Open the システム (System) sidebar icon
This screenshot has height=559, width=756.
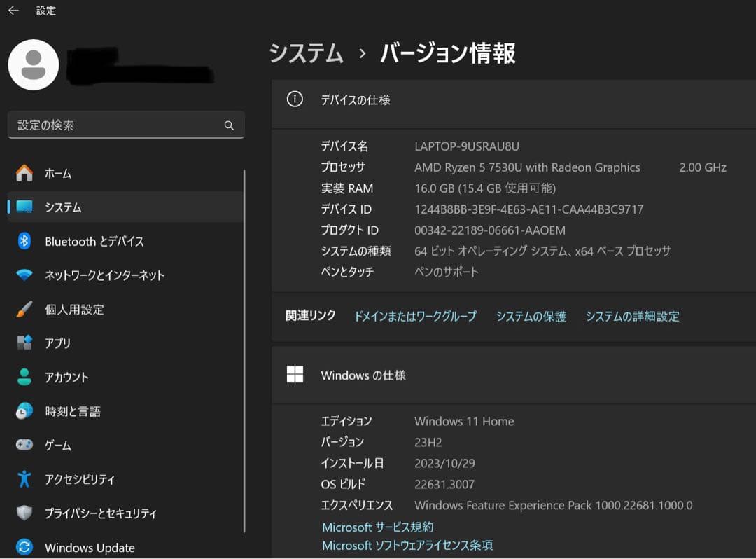click(24, 207)
